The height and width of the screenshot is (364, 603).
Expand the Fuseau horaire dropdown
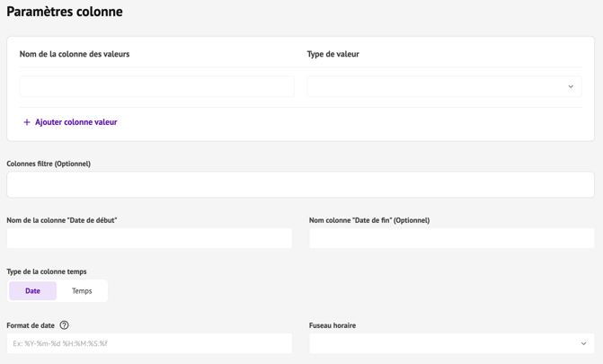point(451,343)
